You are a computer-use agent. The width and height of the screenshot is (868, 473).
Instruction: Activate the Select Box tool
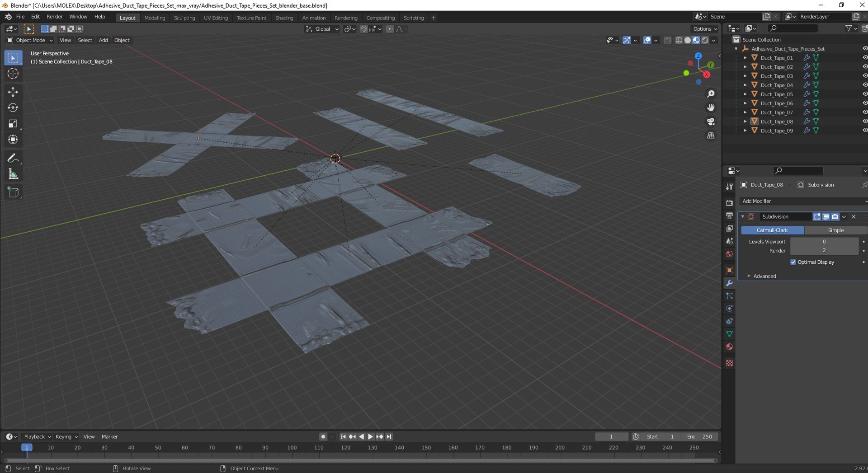click(13, 58)
